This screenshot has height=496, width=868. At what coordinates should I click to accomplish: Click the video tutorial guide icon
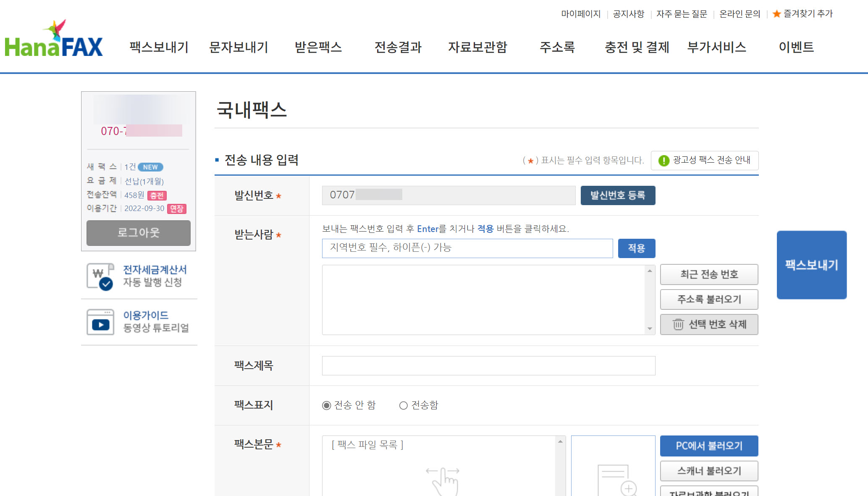tap(100, 322)
